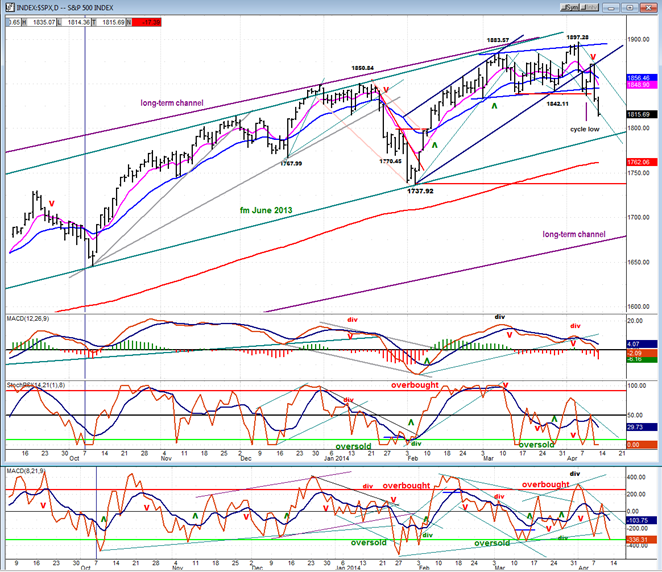Click the 1737.92 low price annotation
The width and height of the screenshot is (662, 572).
pos(420,191)
